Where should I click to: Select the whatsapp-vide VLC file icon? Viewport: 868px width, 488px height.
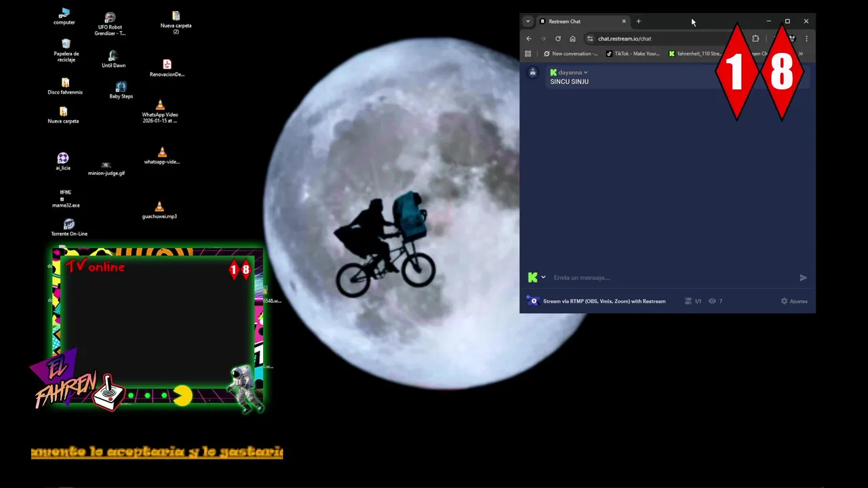pos(161,157)
